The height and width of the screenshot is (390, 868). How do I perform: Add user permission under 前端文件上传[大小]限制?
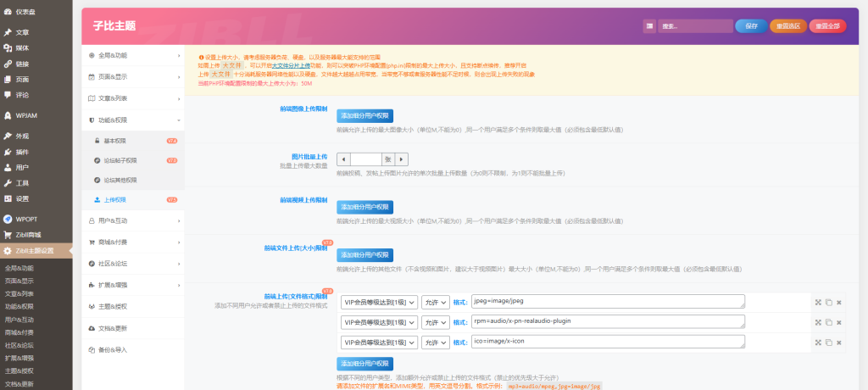(364, 255)
